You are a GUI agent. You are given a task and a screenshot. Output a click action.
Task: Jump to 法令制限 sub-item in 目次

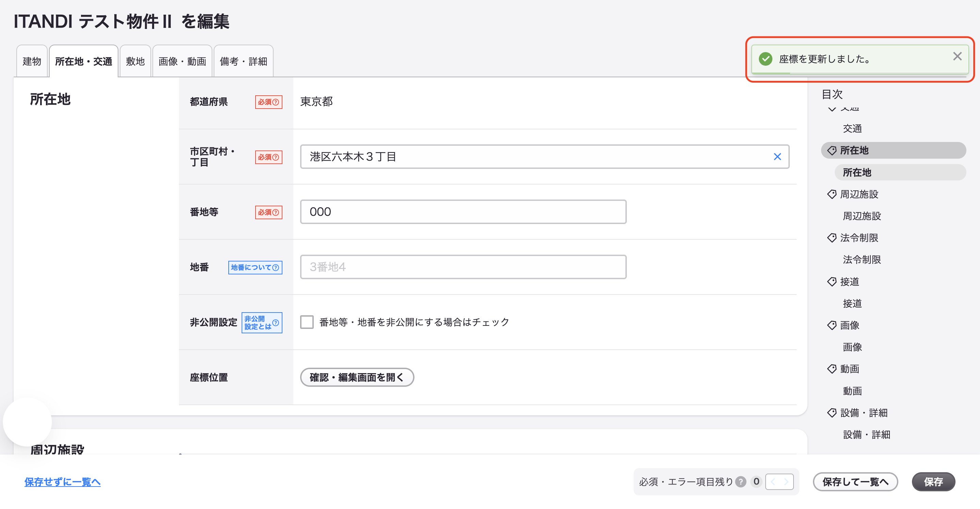(x=862, y=260)
